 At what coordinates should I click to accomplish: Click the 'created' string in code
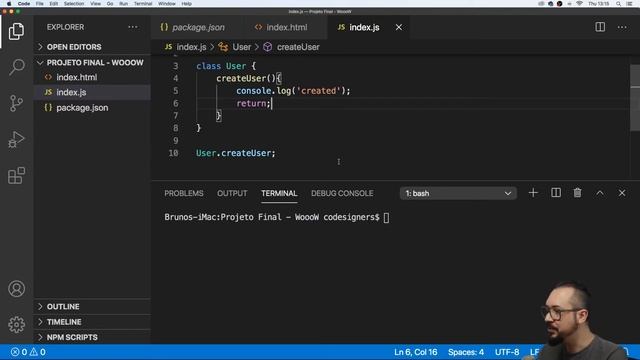[318, 91]
